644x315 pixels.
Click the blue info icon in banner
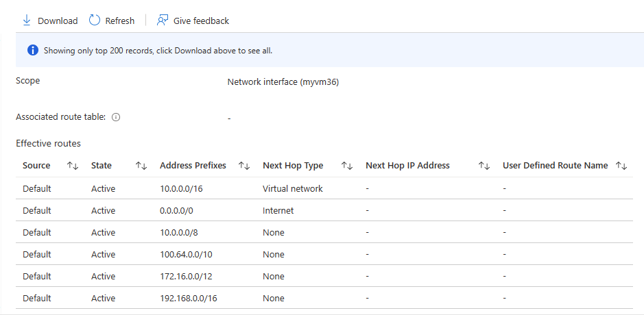coord(32,50)
